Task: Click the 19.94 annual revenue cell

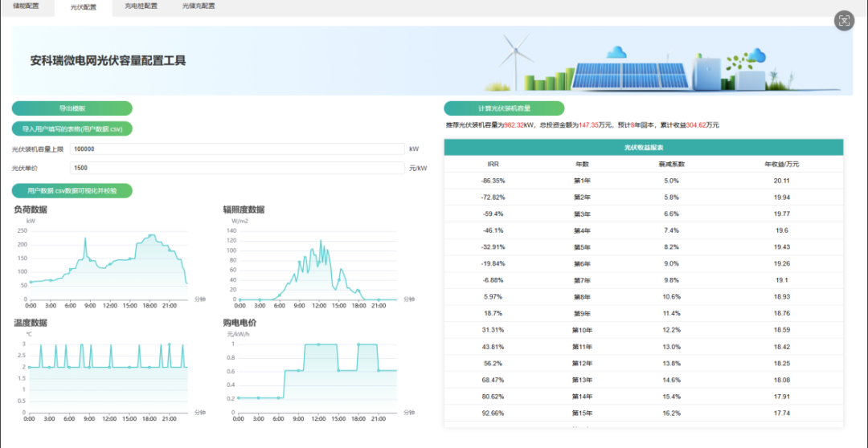Action: coord(782,198)
